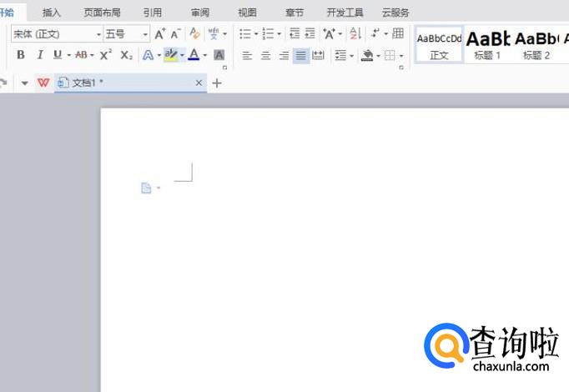
Task: Toggle underline formatting
Action: click(x=57, y=55)
